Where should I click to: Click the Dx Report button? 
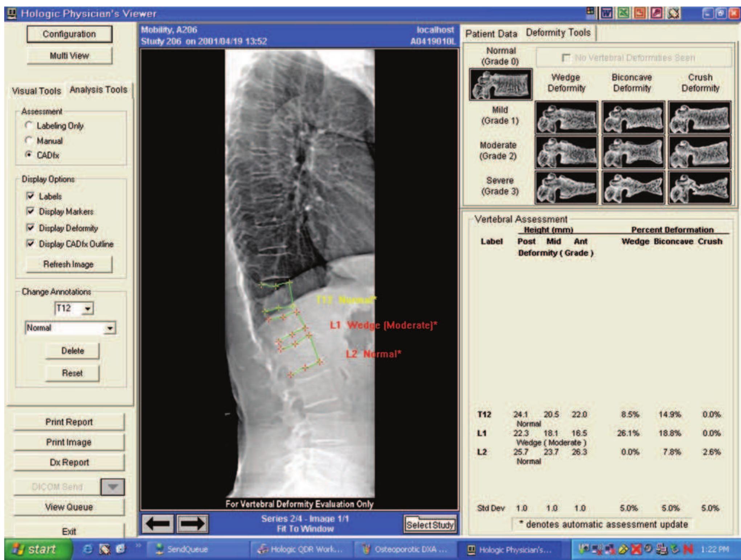(69, 462)
